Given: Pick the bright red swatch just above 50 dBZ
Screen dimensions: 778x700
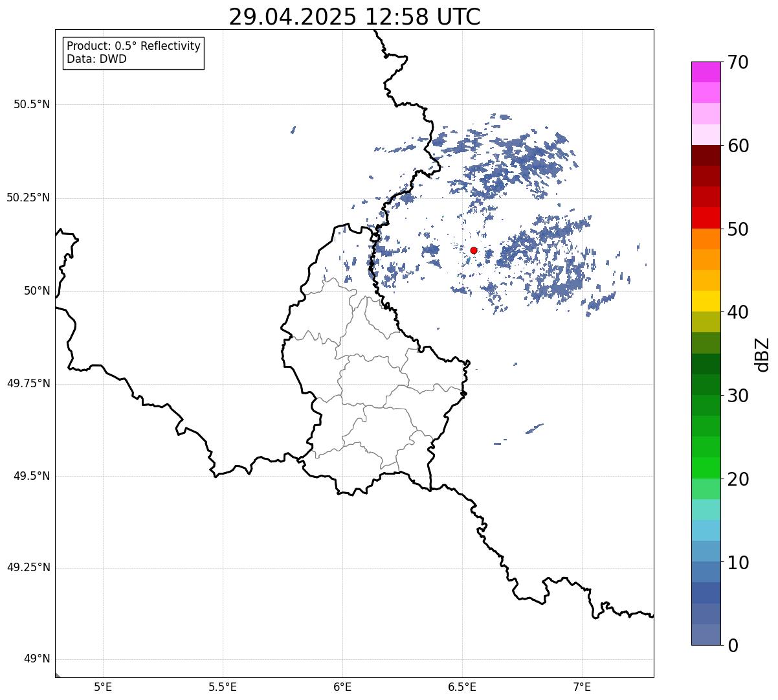Looking at the screenshot, I should (706, 218).
